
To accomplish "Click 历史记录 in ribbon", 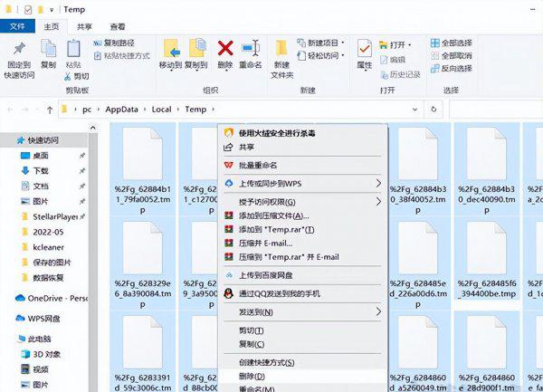I will [x=400, y=74].
